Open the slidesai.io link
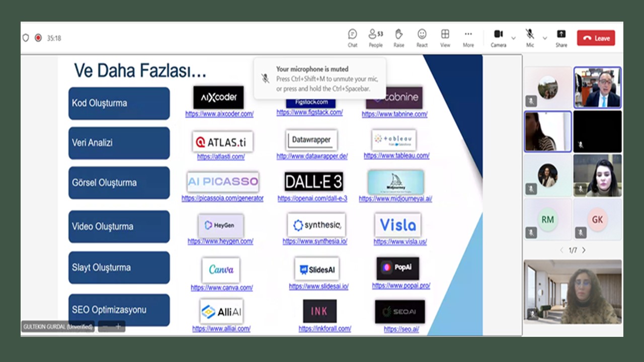The width and height of the screenshot is (644, 362). pos(318,287)
